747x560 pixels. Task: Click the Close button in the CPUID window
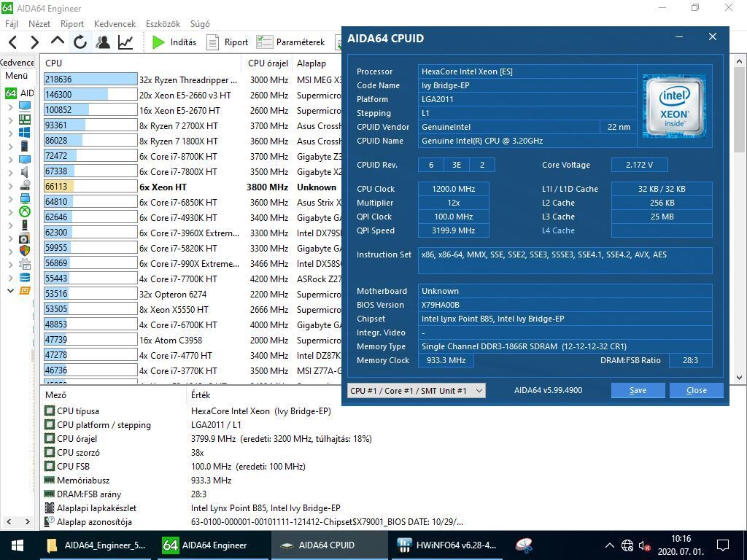(x=696, y=391)
